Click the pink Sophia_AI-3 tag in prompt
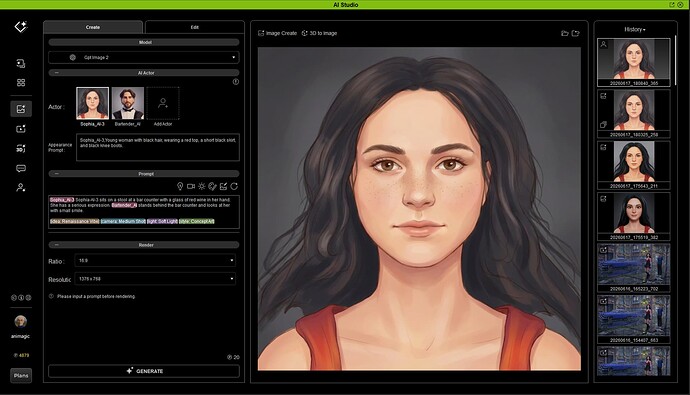 tap(62, 200)
